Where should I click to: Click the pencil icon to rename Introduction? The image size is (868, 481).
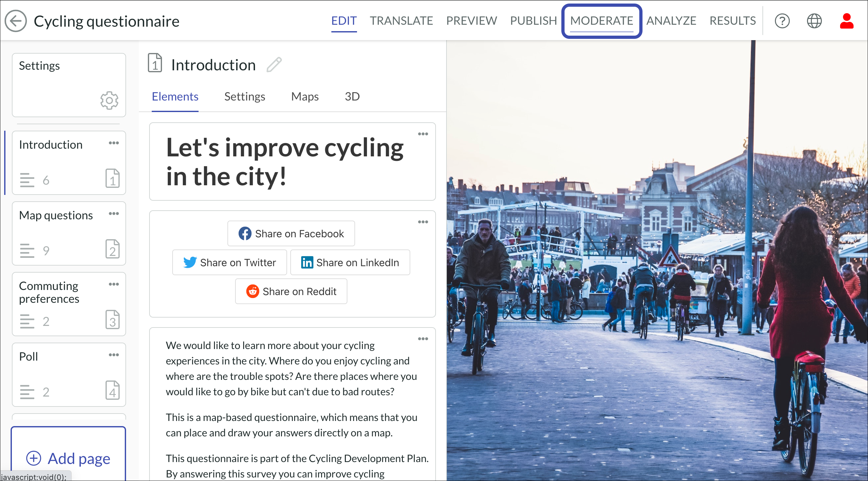point(274,65)
